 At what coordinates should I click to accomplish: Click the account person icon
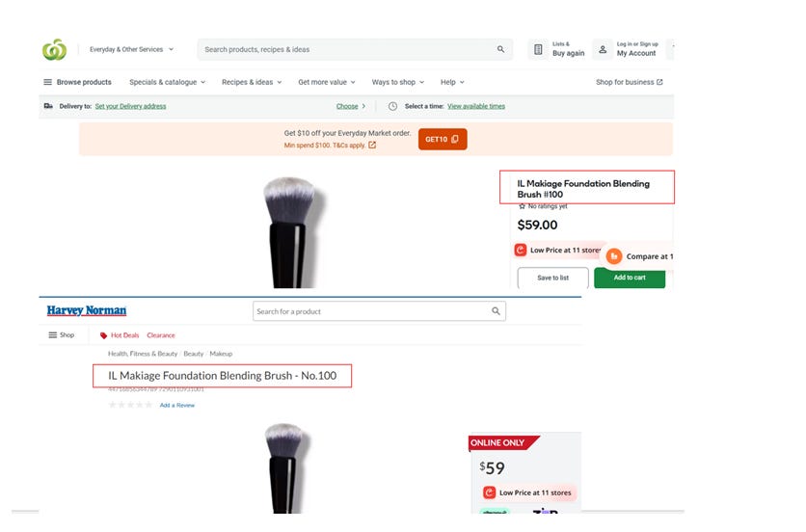pyautogui.click(x=603, y=49)
